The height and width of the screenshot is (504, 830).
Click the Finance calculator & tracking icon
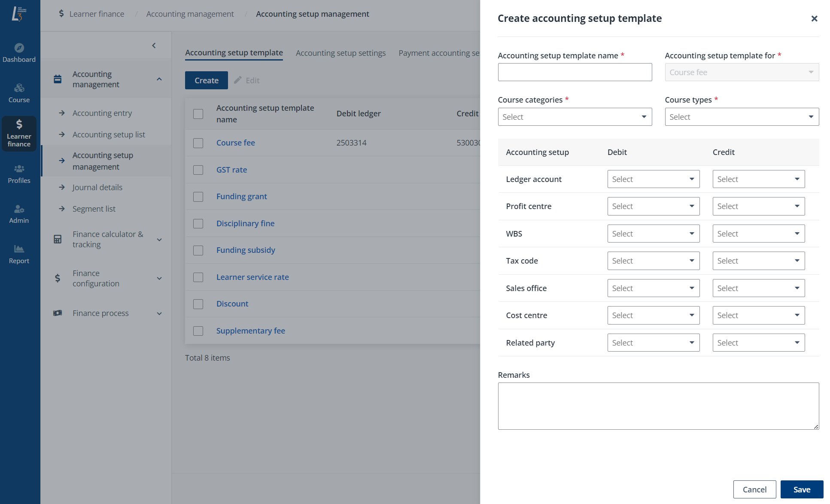(58, 239)
